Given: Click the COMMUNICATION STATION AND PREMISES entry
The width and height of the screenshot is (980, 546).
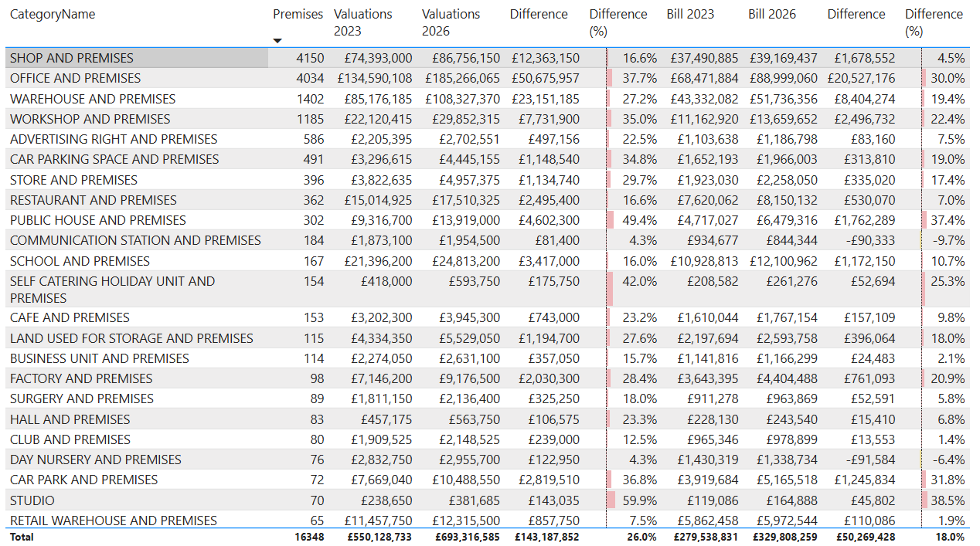Looking at the screenshot, I should click(x=135, y=240).
